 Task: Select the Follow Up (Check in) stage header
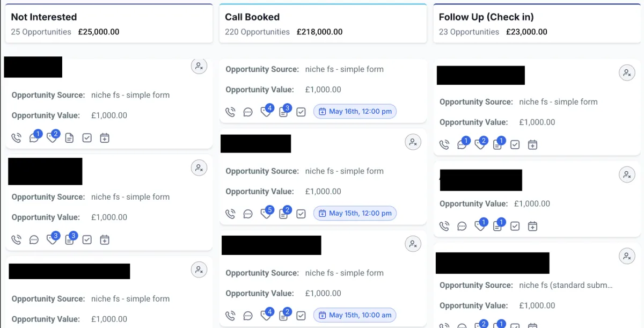537,24
